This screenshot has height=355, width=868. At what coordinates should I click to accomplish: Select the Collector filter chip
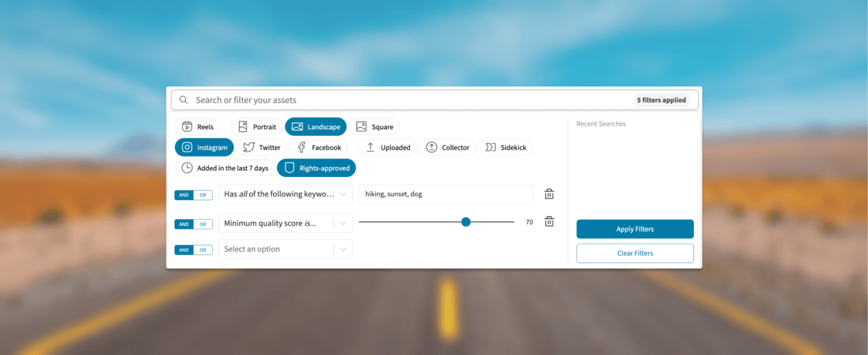448,147
